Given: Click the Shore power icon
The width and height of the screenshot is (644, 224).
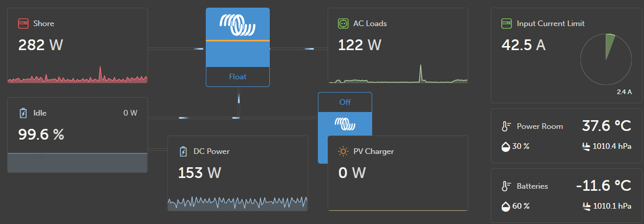Looking at the screenshot, I should [x=23, y=24].
